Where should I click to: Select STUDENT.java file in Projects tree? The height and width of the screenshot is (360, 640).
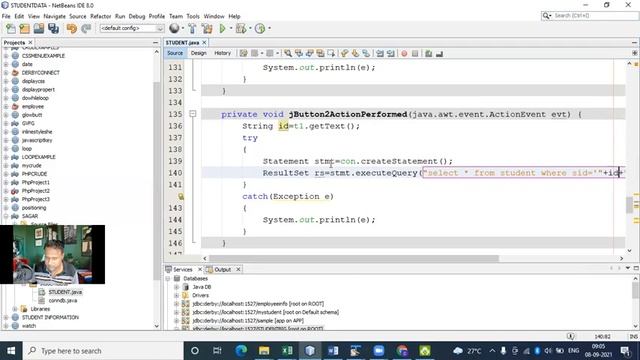click(x=65, y=292)
